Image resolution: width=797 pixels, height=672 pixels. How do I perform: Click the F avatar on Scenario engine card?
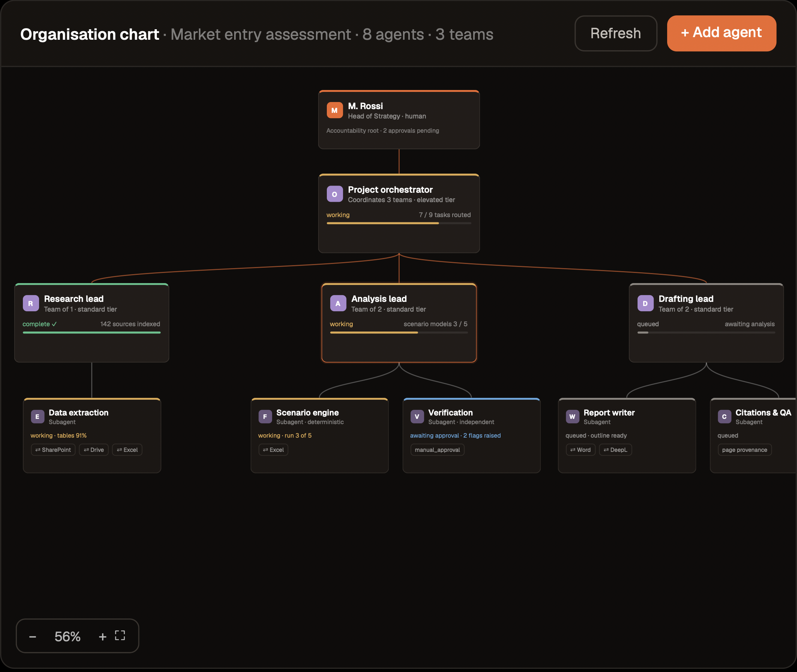(x=265, y=416)
